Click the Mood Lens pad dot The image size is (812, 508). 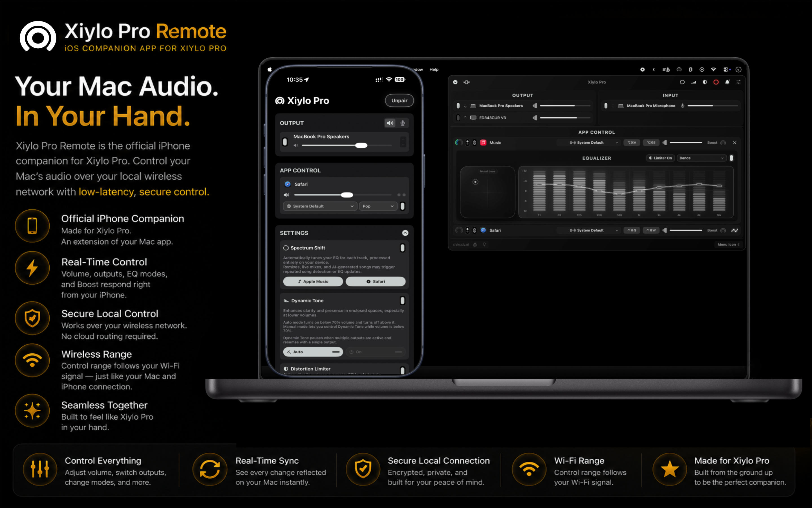pos(475,182)
